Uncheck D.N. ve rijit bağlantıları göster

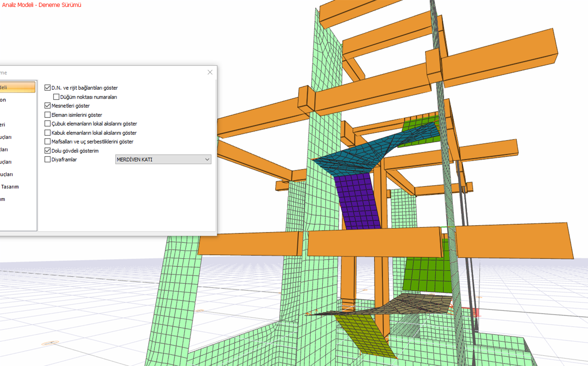[x=47, y=88]
